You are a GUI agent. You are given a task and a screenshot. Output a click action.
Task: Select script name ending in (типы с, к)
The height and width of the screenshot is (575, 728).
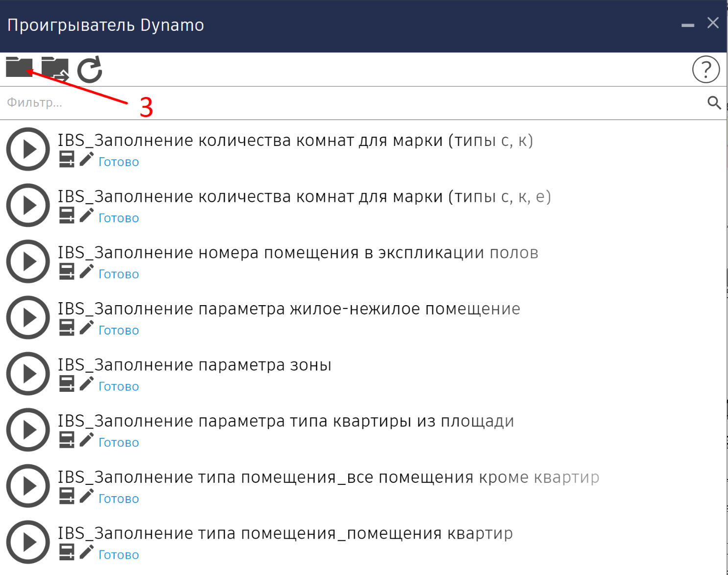tap(295, 141)
